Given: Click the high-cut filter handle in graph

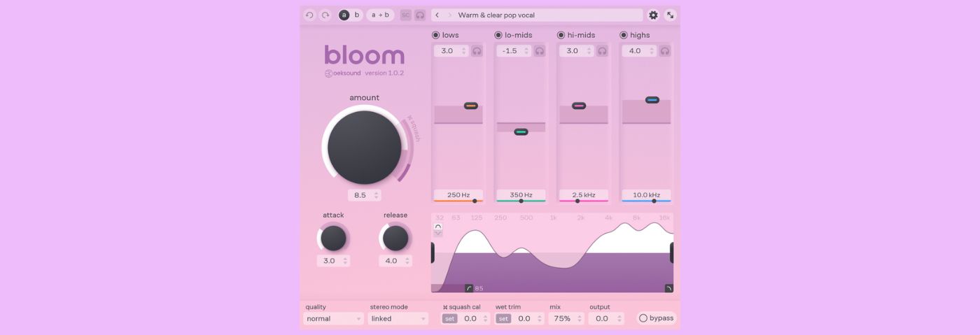Looking at the screenshot, I should [x=668, y=288].
